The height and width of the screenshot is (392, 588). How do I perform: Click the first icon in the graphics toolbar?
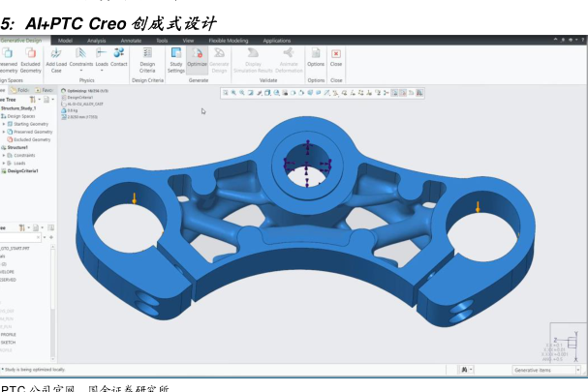tap(226, 93)
